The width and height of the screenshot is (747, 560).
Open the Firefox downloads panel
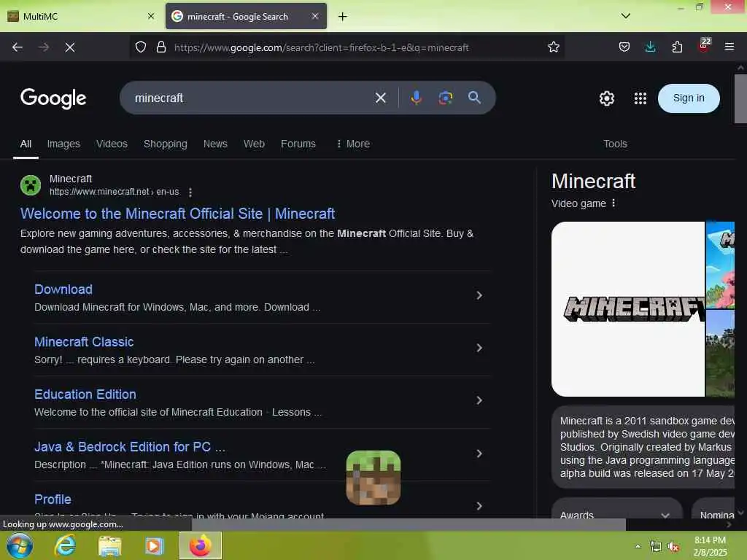tap(650, 47)
